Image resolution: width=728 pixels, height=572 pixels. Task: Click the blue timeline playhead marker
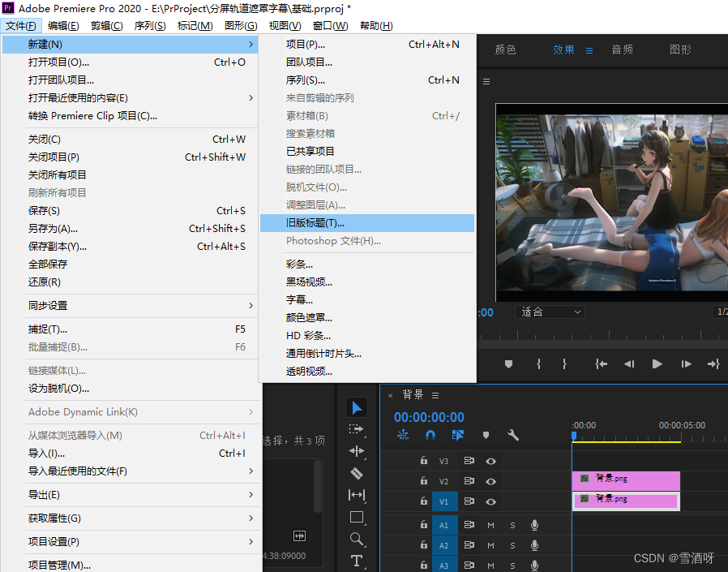pos(574,436)
